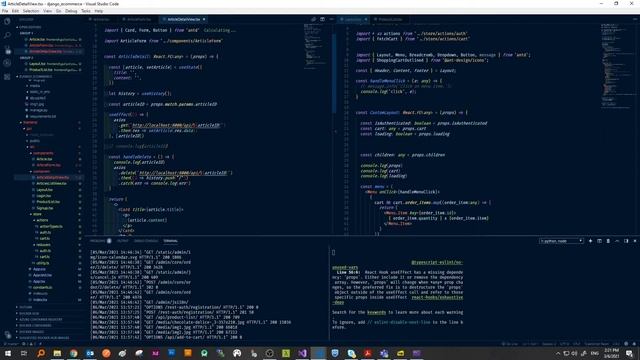Screen dimensions: 640x360
Task: Open the More Actions ellipsis in left editor group
Action: click(331, 19)
